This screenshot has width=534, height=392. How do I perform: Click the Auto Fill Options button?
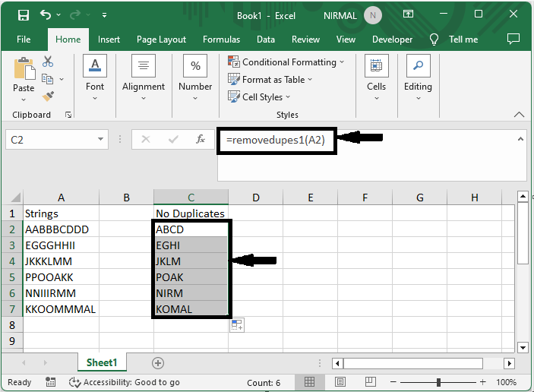(x=237, y=325)
